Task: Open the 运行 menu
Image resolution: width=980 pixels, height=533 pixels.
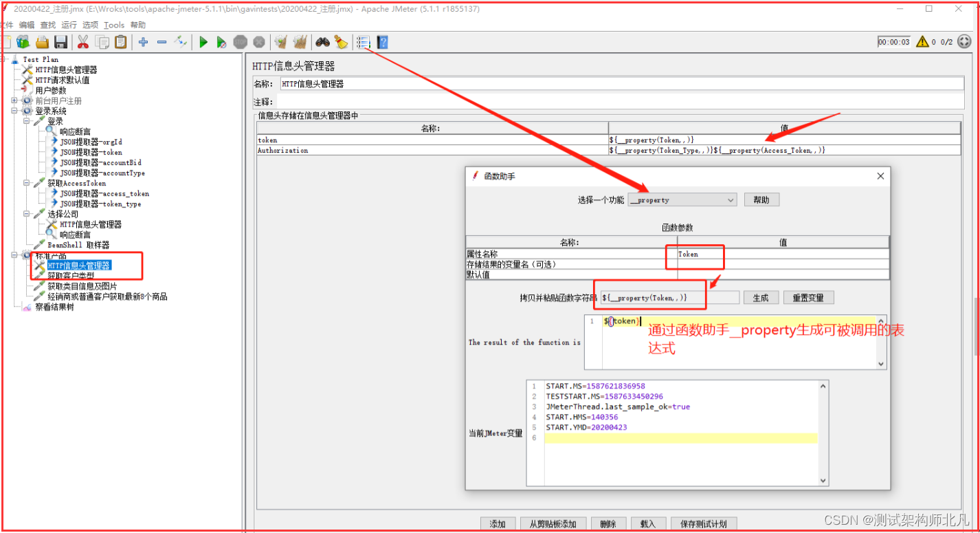Action: coord(69,25)
